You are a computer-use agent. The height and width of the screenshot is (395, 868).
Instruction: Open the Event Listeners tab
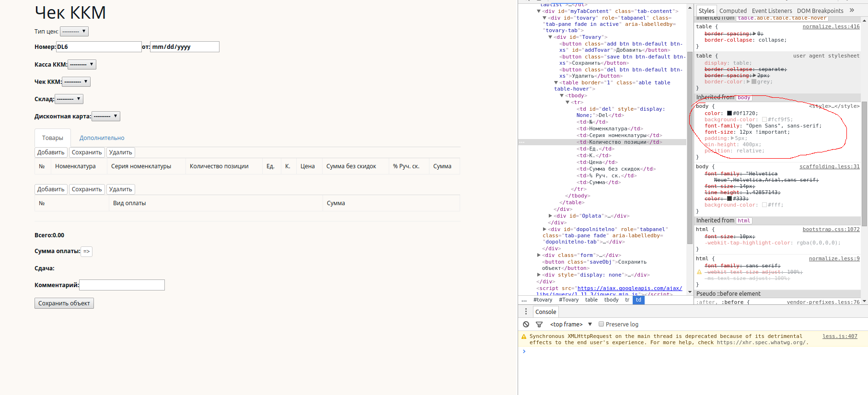pyautogui.click(x=772, y=11)
